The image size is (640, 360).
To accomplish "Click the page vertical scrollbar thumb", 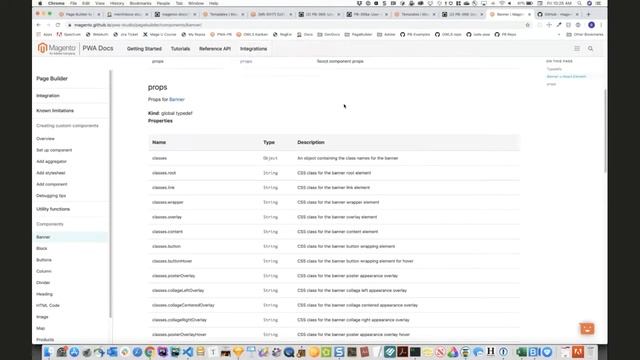I will (605, 131).
